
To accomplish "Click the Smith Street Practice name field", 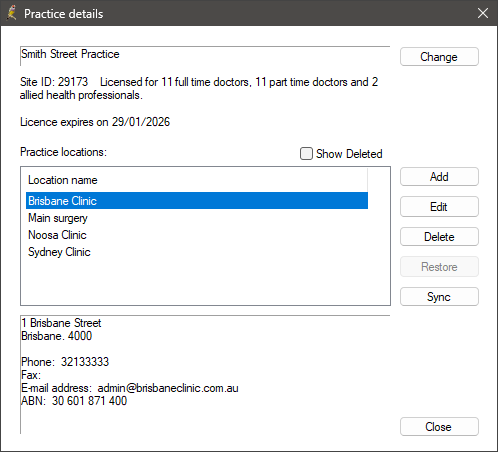I will tap(205, 56).
